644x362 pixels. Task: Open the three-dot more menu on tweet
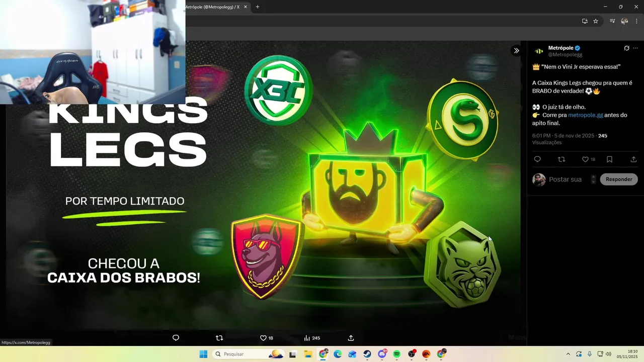point(635,48)
